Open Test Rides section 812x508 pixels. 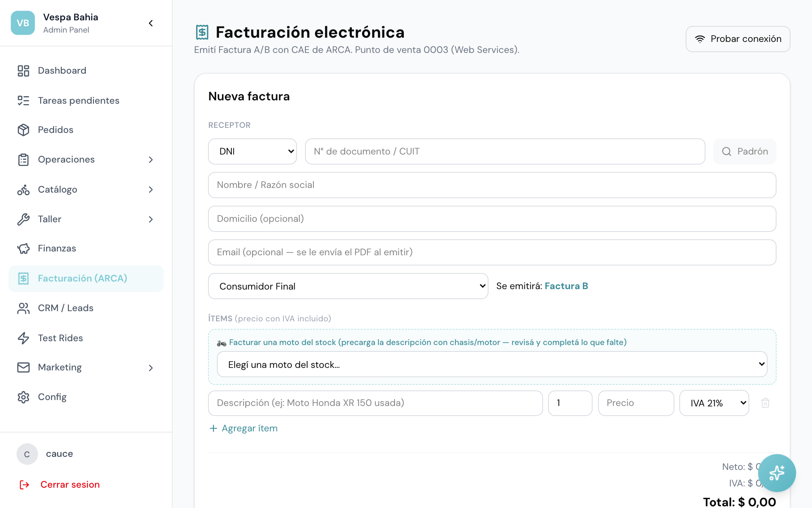86,338
